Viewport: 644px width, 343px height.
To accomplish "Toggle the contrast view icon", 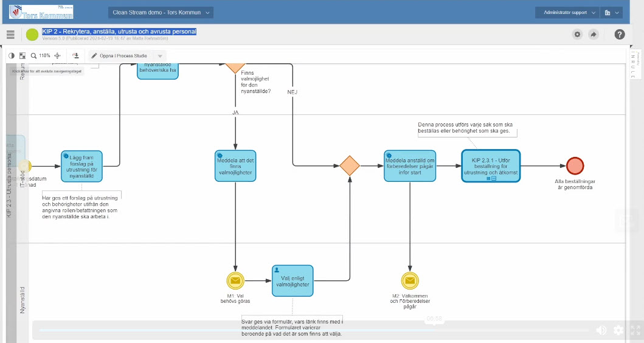I will (x=11, y=55).
